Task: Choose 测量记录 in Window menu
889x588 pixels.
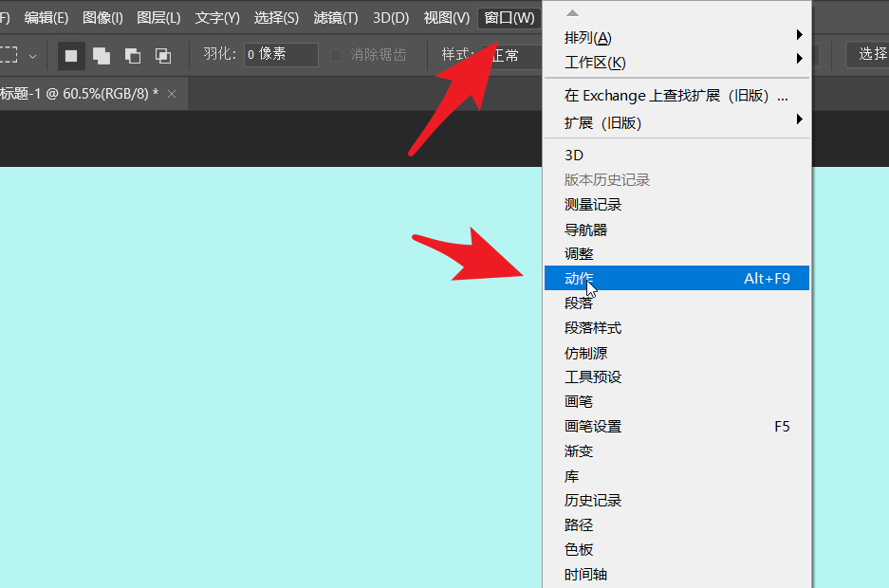Action: point(677,205)
